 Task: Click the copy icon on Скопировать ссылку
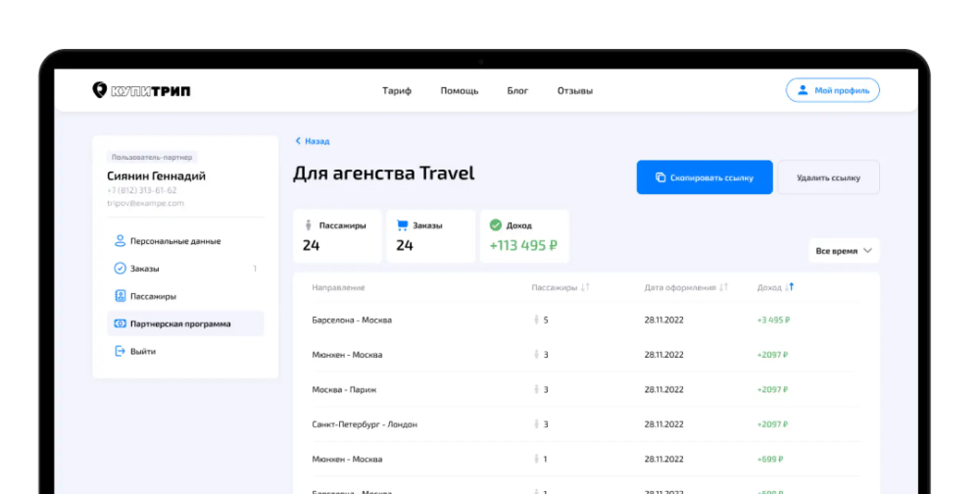(661, 177)
